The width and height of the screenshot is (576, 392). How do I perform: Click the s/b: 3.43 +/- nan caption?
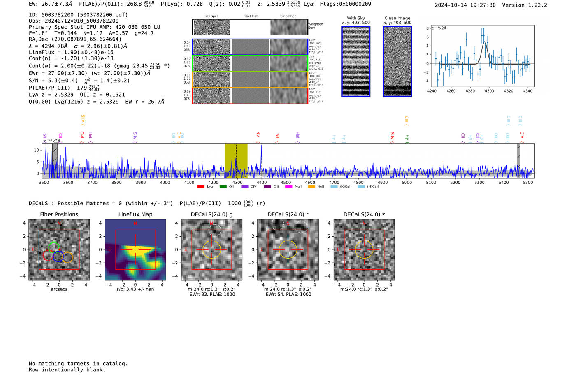pos(135,289)
